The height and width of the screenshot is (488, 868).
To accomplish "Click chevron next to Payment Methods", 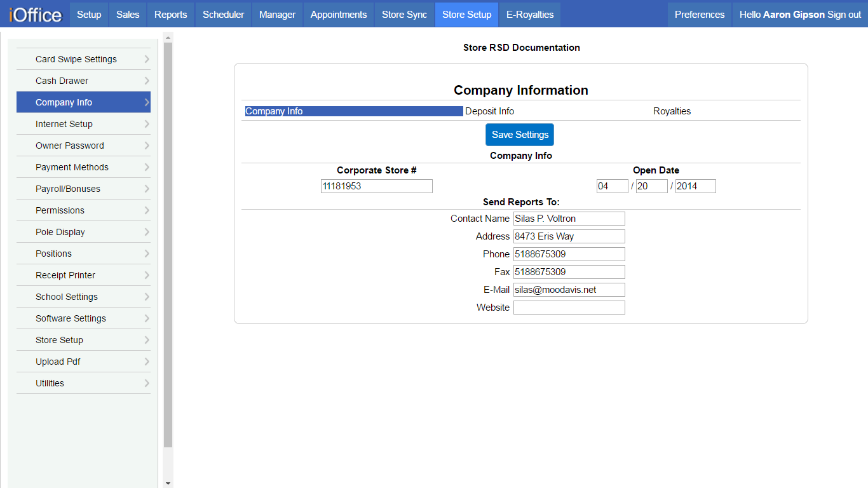I will point(147,167).
